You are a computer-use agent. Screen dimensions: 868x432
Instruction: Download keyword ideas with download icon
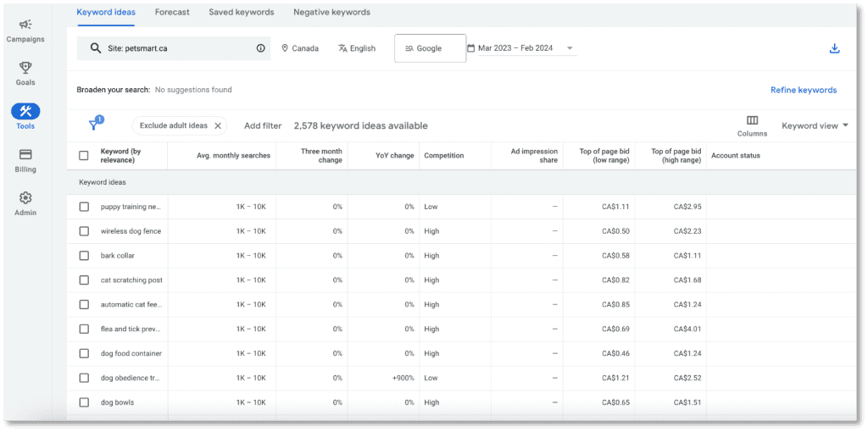click(835, 48)
